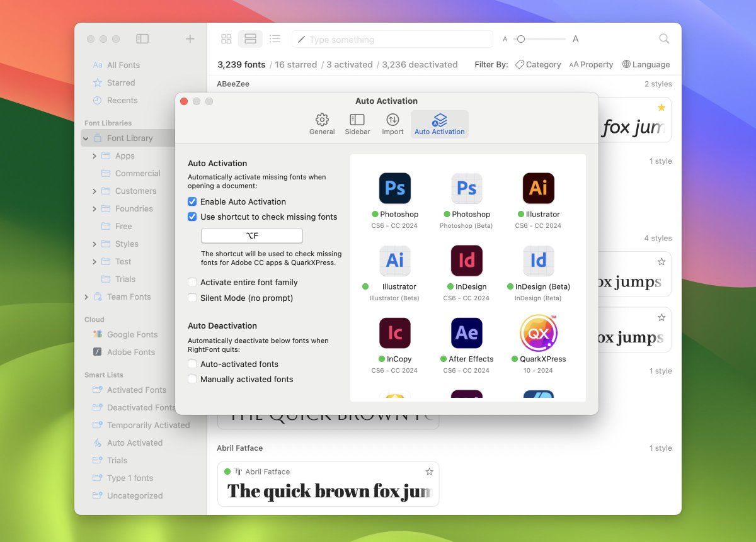This screenshot has height=542, width=756.
Task: Click the Type something preview field
Action: [392, 39]
